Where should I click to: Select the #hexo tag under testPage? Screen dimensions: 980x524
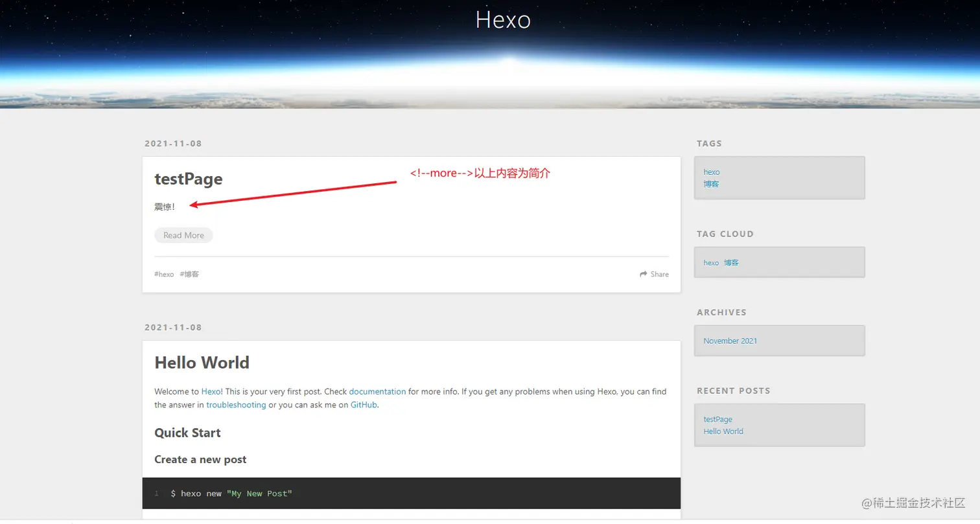pyautogui.click(x=164, y=274)
